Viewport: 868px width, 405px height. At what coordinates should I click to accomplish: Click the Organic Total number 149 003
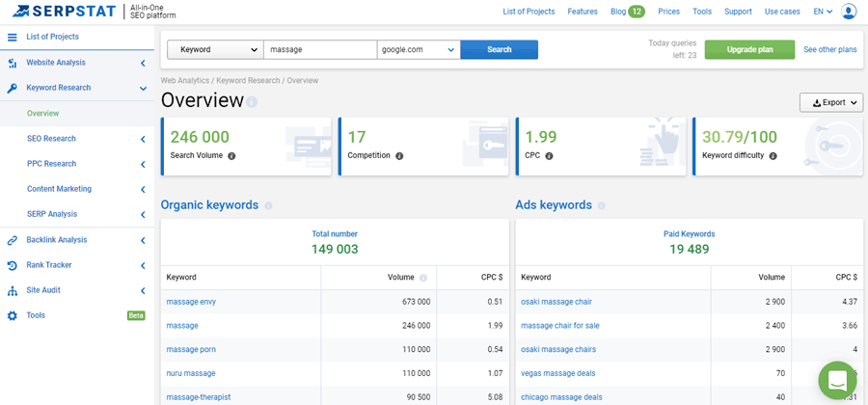pos(335,249)
